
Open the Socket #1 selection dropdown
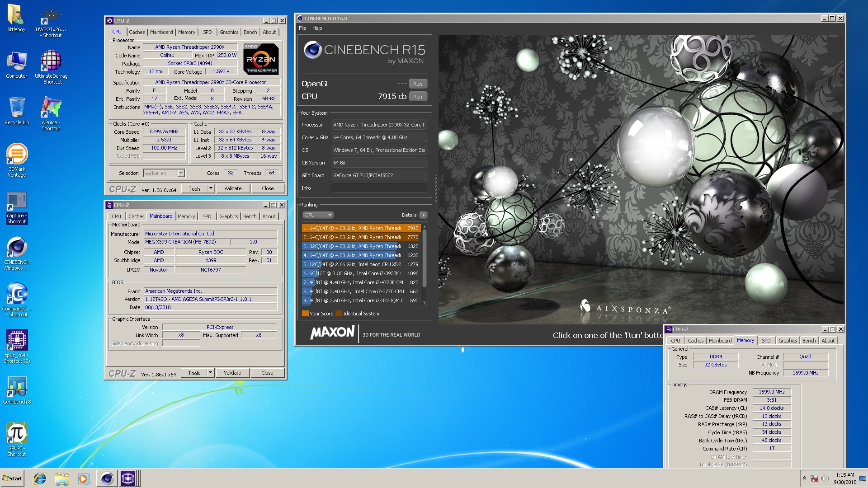[164, 173]
